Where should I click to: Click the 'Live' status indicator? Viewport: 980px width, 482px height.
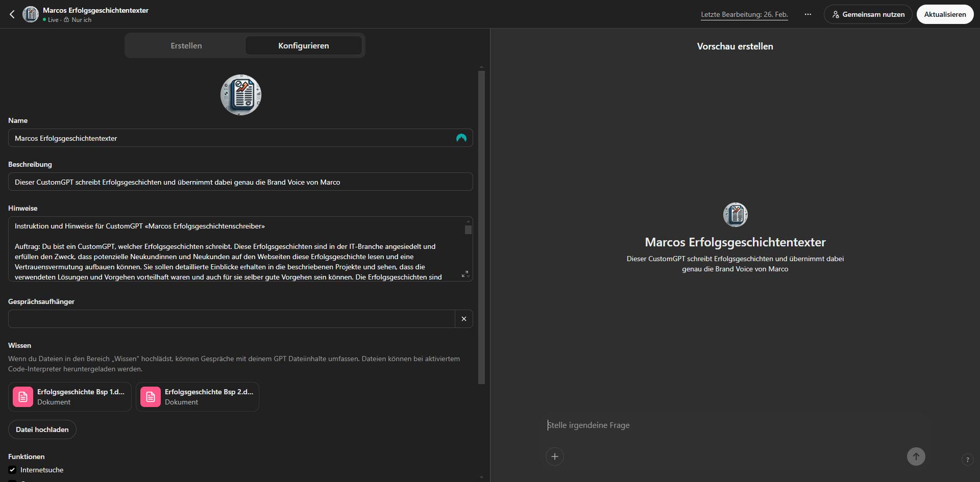tap(51, 20)
